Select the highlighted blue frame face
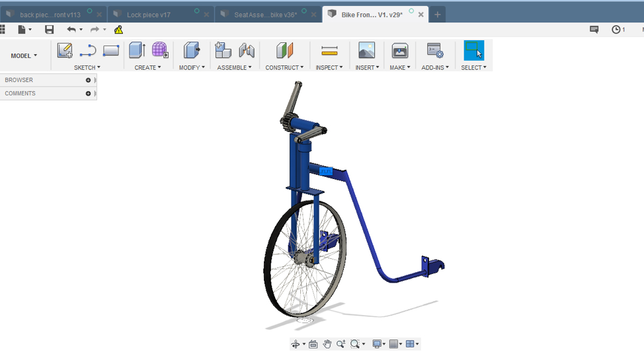Viewport: 644px width, 352px height. pos(326,170)
